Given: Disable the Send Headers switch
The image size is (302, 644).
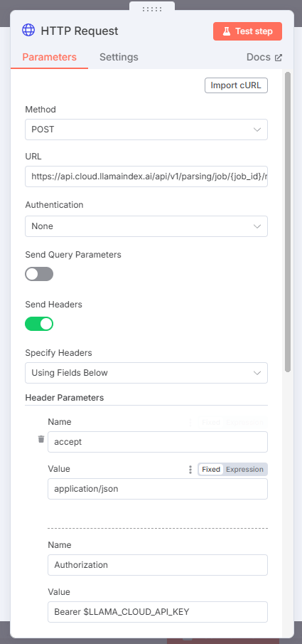Looking at the screenshot, I should pyautogui.click(x=39, y=324).
